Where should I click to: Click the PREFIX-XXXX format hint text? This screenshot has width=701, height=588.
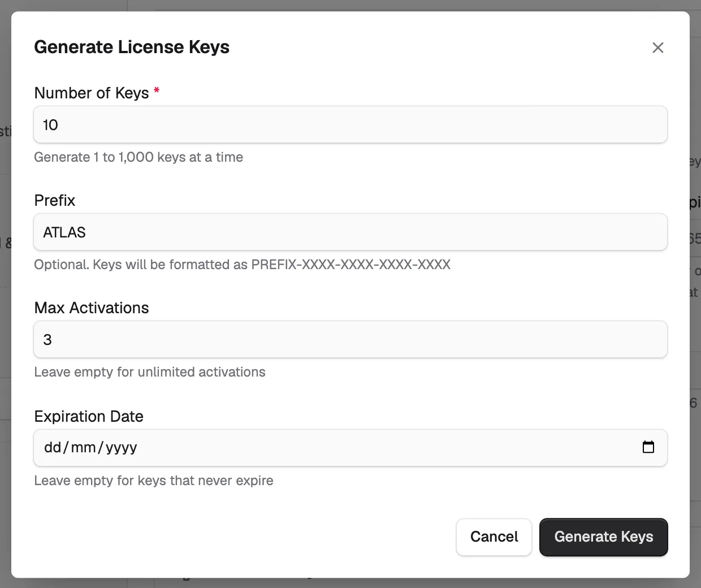tap(242, 265)
